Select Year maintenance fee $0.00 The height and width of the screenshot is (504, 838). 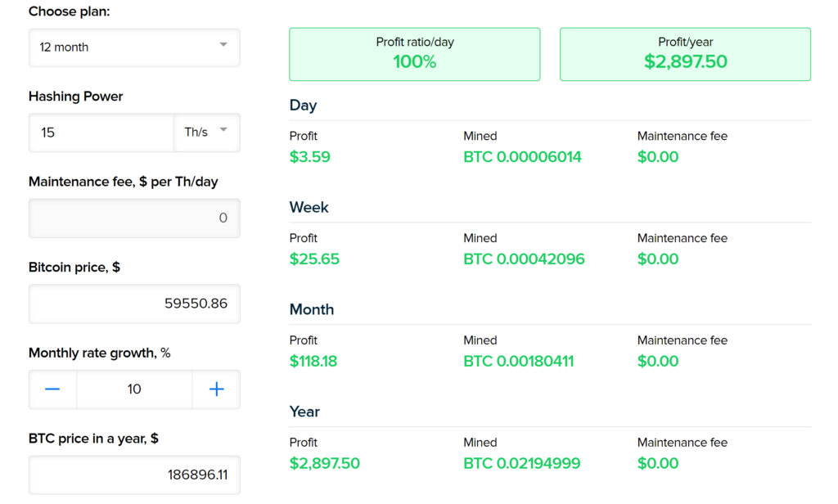pyautogui.click(x=658, y=463)
